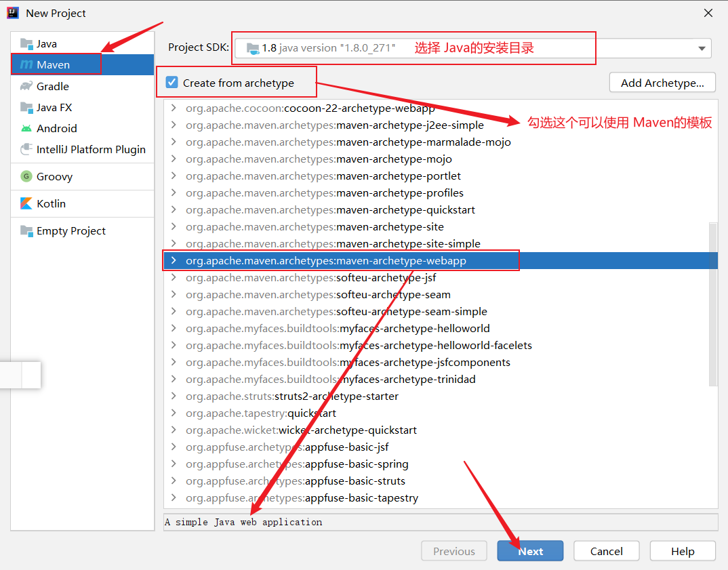Screen dimensions: 728x570
Task: Expand the struts2-archetype-starter node
Action: (x=174, y=396)
